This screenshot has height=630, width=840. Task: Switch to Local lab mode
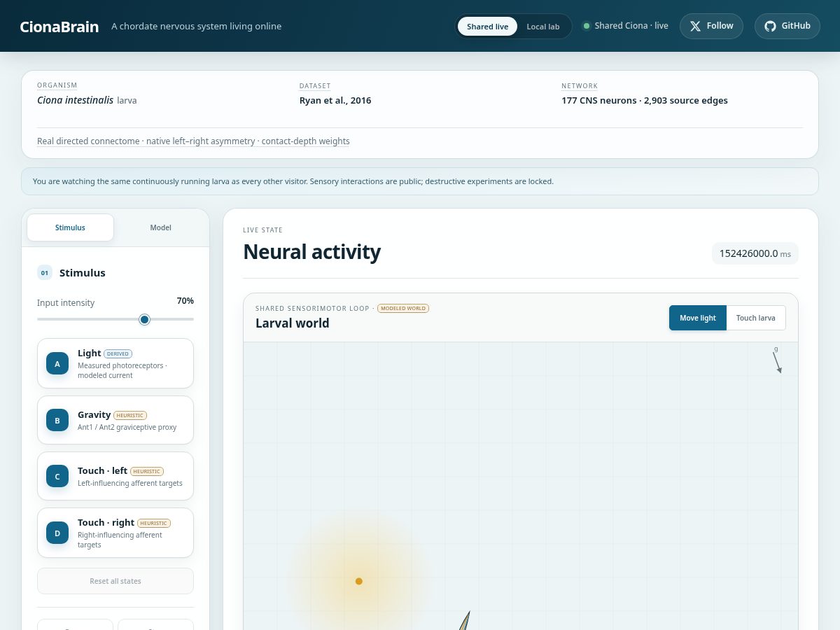pos(542,27)
